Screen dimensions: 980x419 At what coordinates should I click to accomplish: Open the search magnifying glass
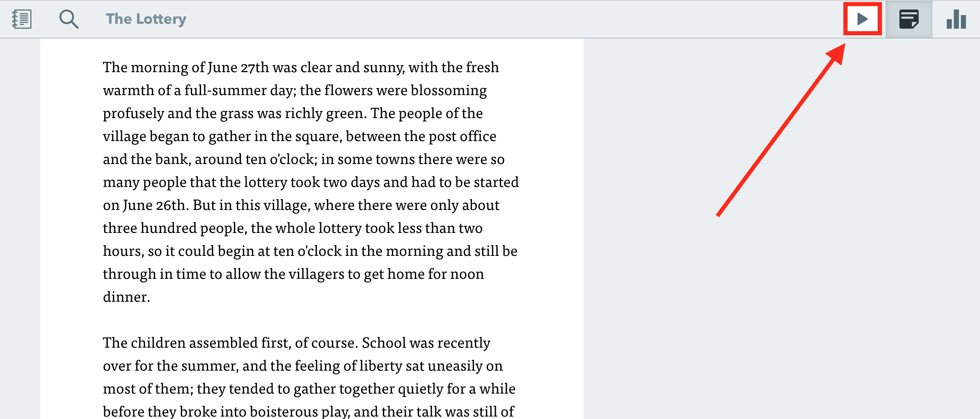click(x=69, y=19)
